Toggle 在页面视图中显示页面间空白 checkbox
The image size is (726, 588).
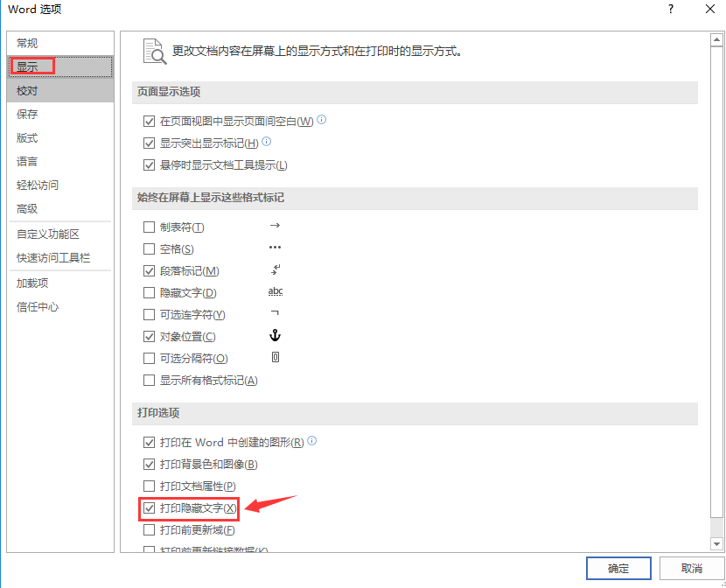click(149, 122)
